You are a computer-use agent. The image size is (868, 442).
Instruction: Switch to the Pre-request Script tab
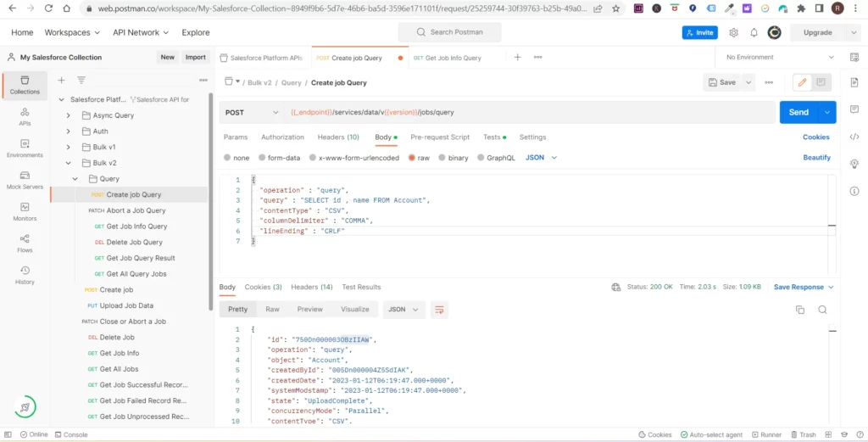point(440,137)
